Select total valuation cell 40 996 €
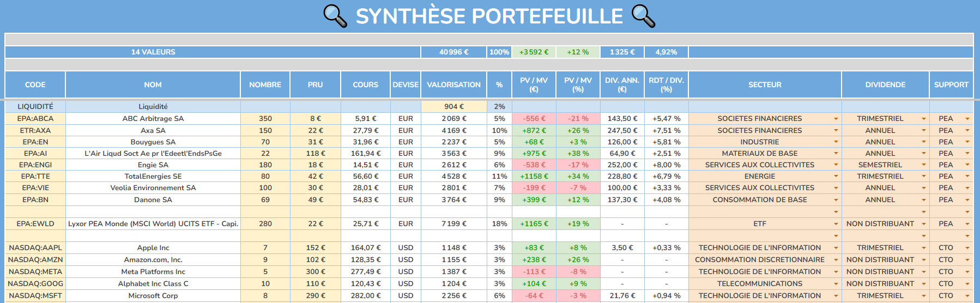980x303 pixels. pos(453,52)
